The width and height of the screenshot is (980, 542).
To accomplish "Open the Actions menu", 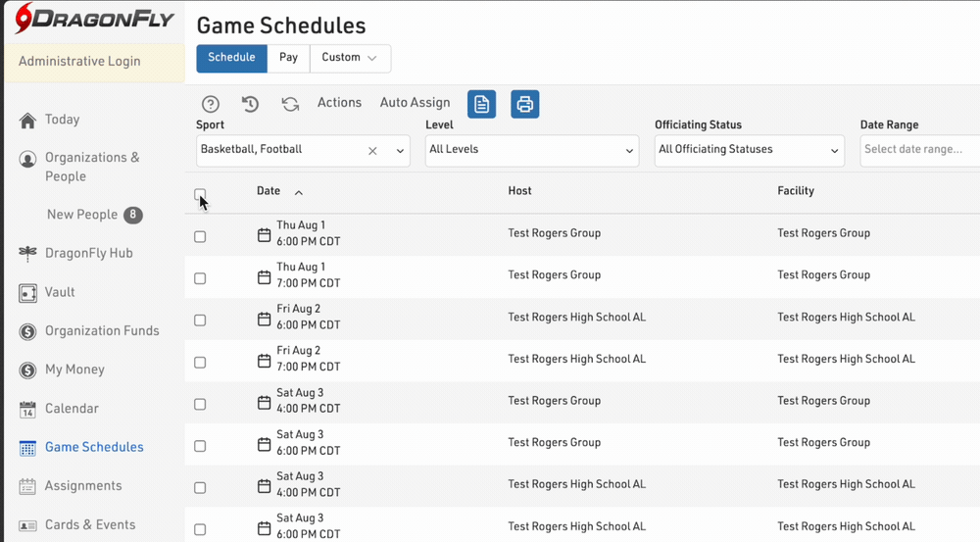I will [339, 103].
